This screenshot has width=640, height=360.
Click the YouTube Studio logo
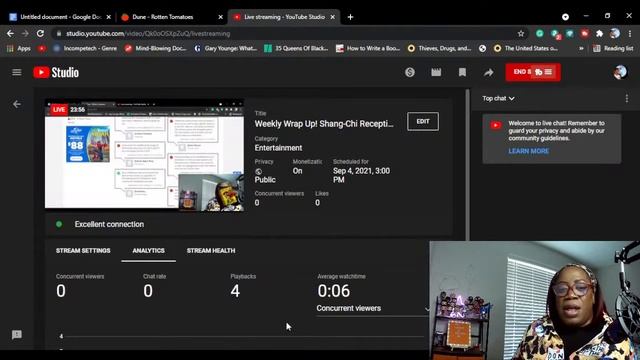(56, 72)
